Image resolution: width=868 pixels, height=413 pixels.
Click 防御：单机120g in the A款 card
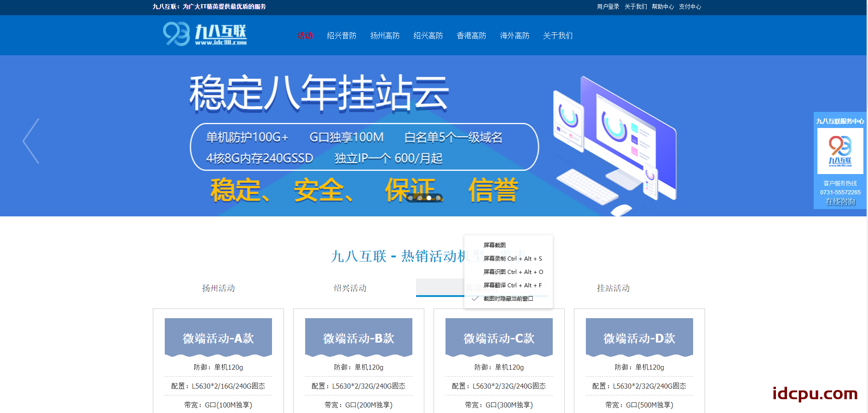click(218, 367)
